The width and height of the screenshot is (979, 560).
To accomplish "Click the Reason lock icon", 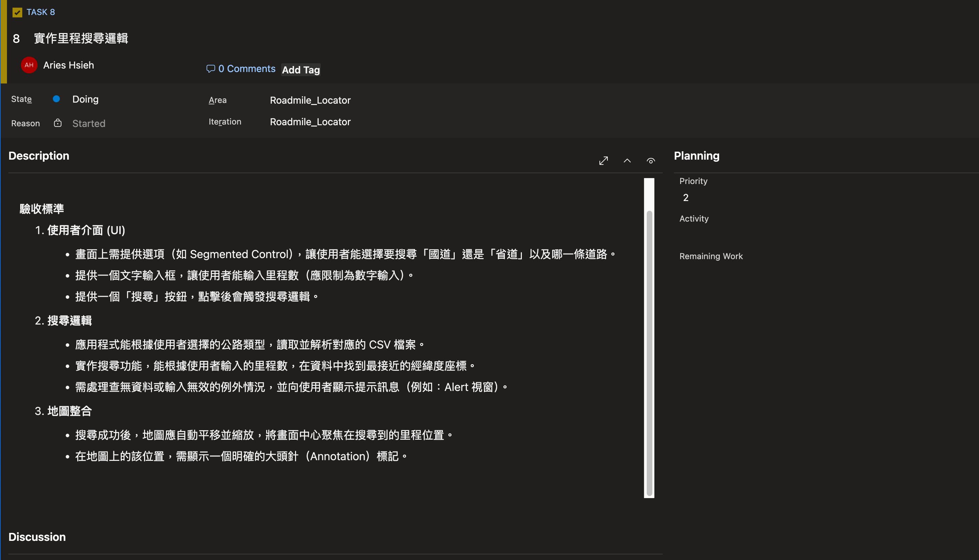I will [x=58, y=123].
